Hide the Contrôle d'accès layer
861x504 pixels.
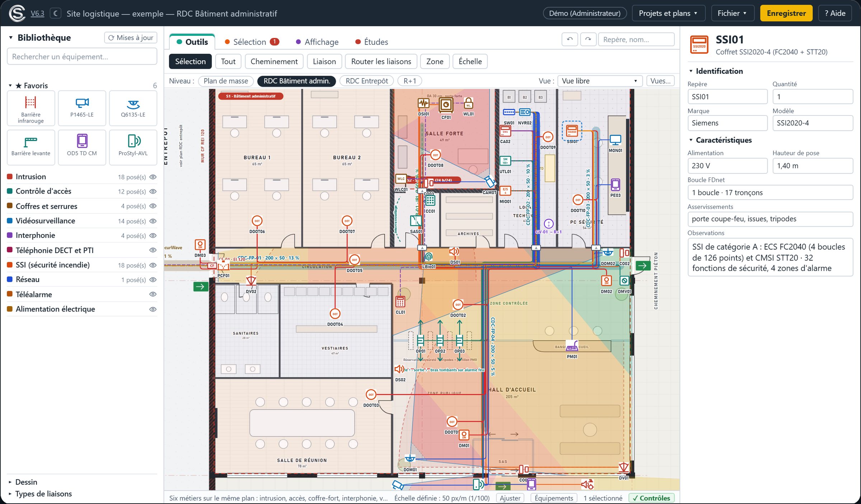click(153, 192)
